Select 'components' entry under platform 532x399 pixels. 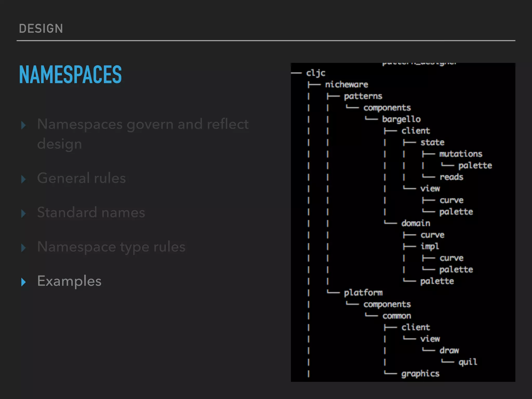387,304
